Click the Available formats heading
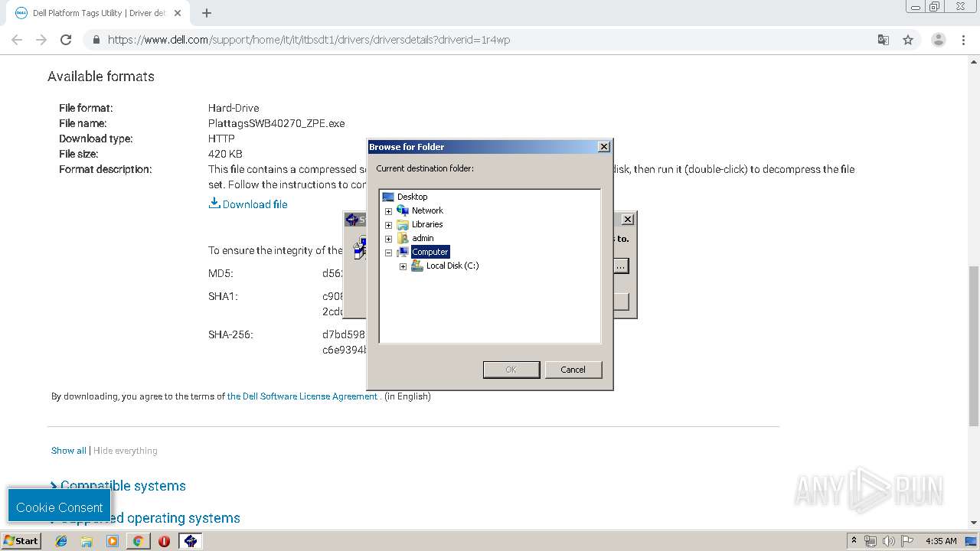 [101, 77]
